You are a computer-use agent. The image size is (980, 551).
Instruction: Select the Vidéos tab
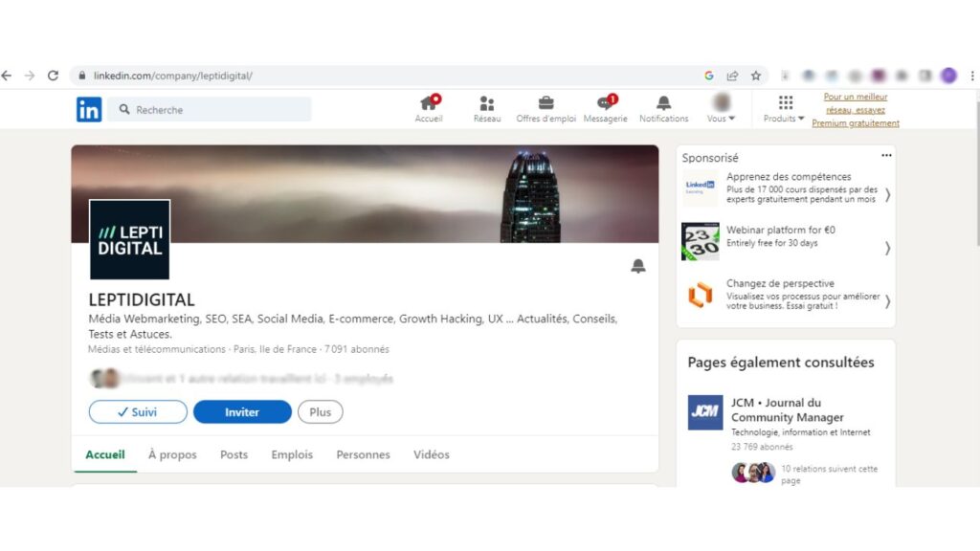(432, 454)
